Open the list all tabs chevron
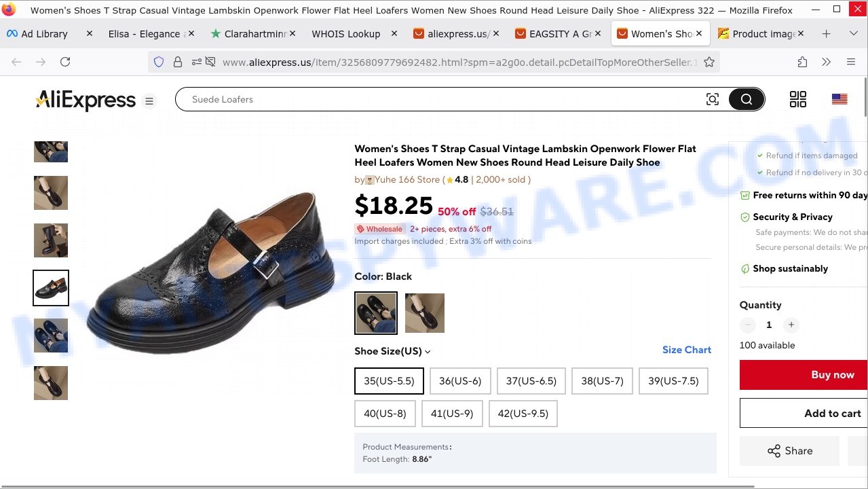This screenshot has width=868, height=489. [x=853, y=34]
